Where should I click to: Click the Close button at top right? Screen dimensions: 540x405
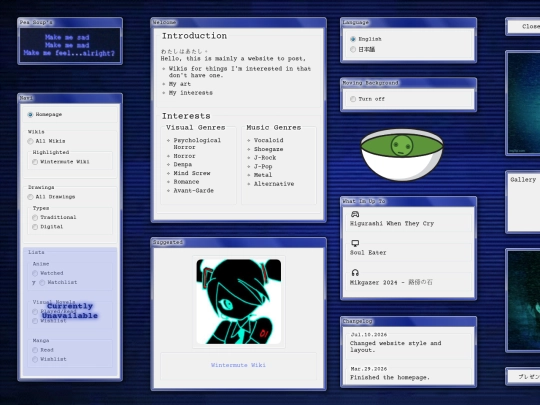pos(523,26)
